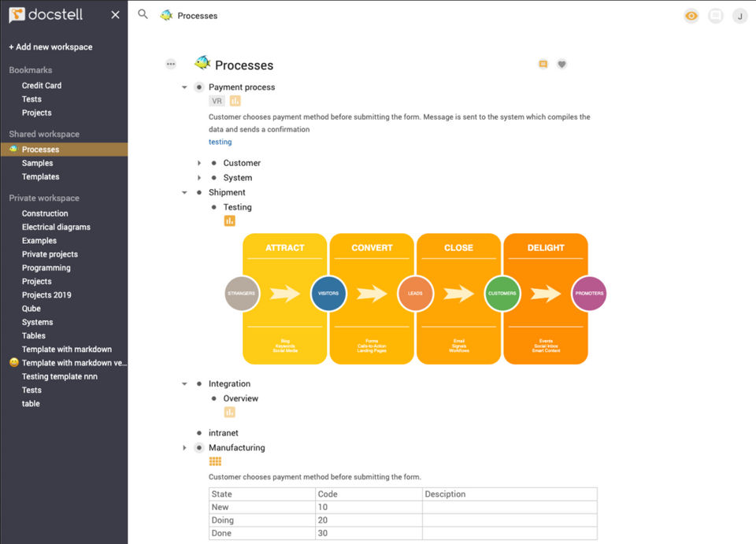Viewport: 756px width, 544px height.
Task: Click the State header cell in table
Action: coord(262,494)
